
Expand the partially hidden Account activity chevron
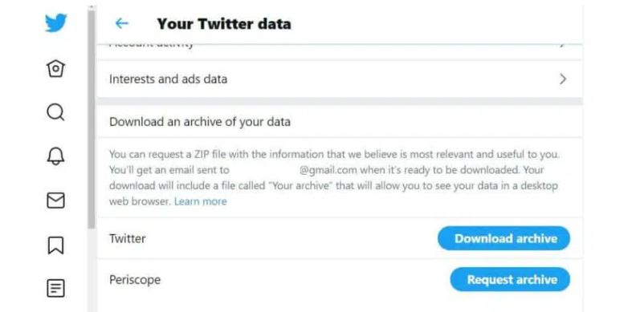pyautogui.click(x=563, y=44)
